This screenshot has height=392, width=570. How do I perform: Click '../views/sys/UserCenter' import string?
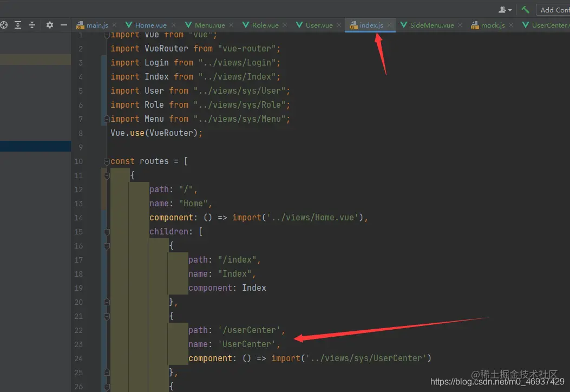click(366, 358)
